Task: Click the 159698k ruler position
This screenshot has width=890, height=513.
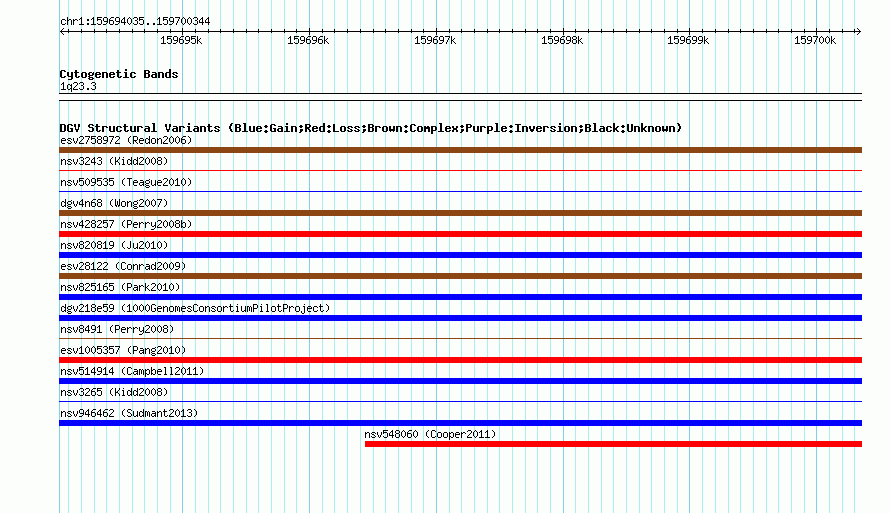Action: (562, 40)
